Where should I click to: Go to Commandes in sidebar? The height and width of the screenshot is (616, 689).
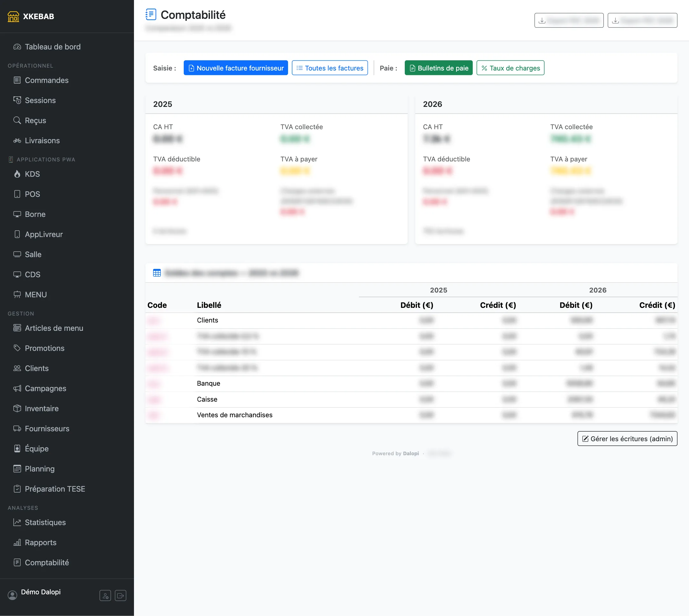[x=41, y=80]
